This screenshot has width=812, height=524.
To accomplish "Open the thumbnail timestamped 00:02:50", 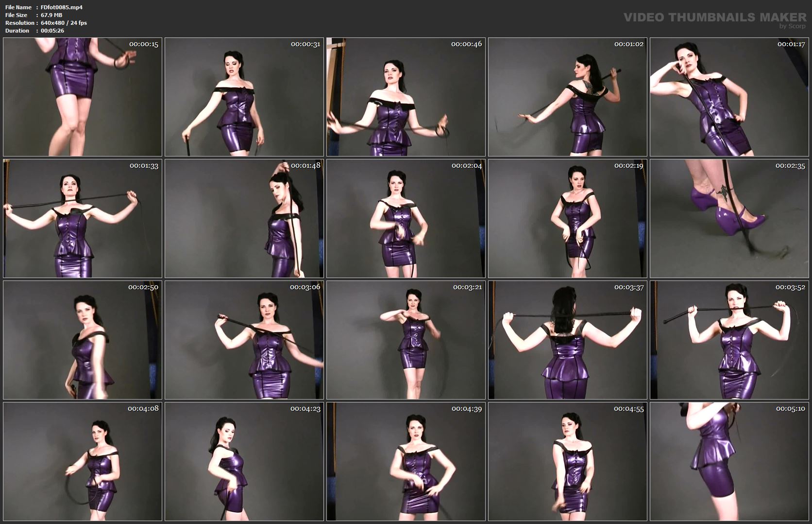I will pos(83,340).
